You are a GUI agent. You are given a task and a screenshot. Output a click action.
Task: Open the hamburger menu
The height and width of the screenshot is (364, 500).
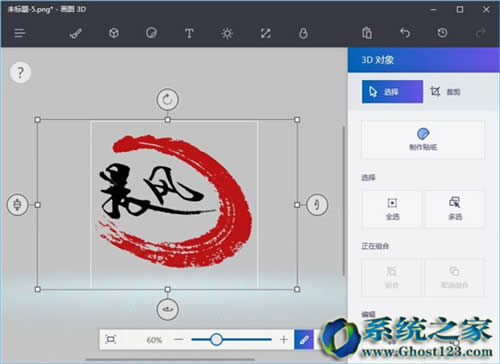pyautogui.click(x=20, y=33)
